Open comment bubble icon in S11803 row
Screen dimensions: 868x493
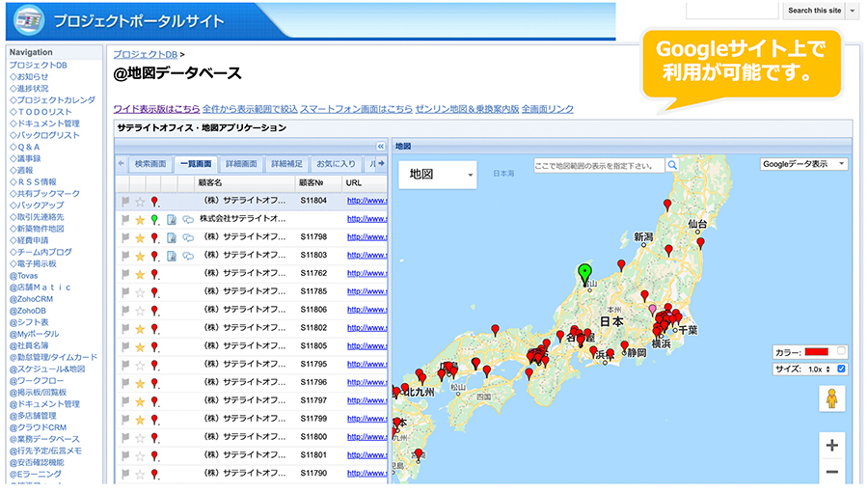point(188,256)
